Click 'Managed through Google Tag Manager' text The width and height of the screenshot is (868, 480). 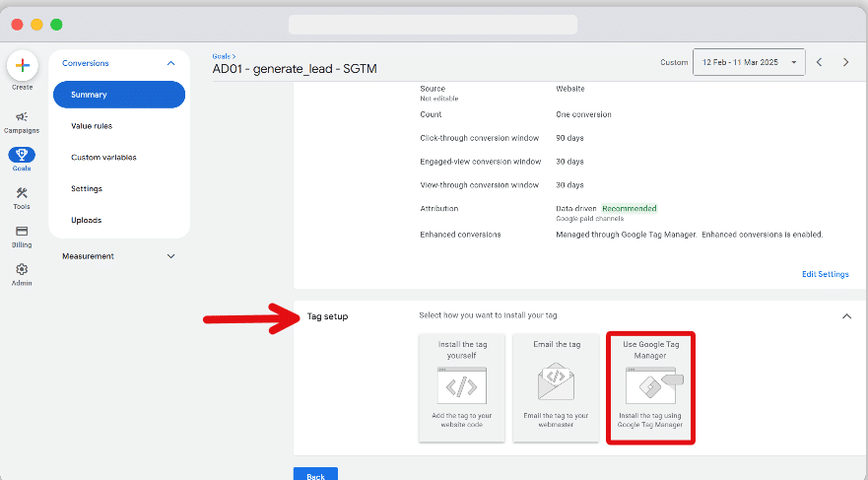(x=626, y=235)
